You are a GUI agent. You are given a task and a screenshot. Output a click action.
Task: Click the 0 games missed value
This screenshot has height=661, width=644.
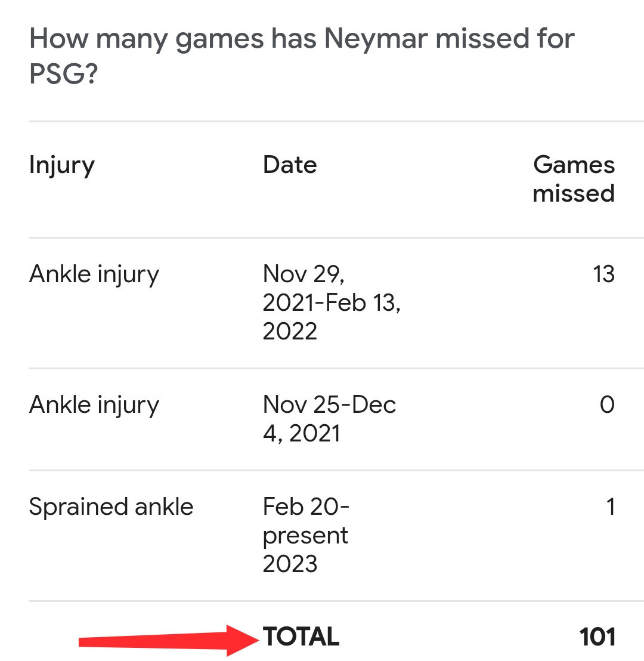coord(607,404)
